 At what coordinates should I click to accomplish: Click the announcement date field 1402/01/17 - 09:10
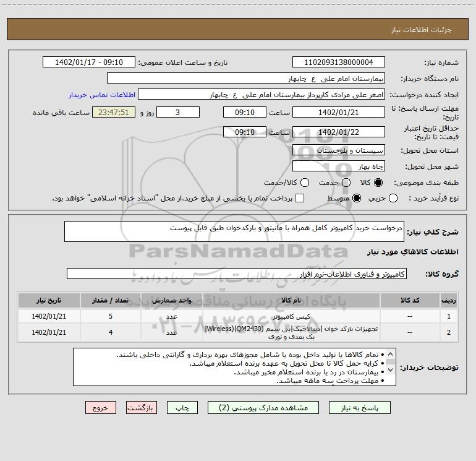89,62
